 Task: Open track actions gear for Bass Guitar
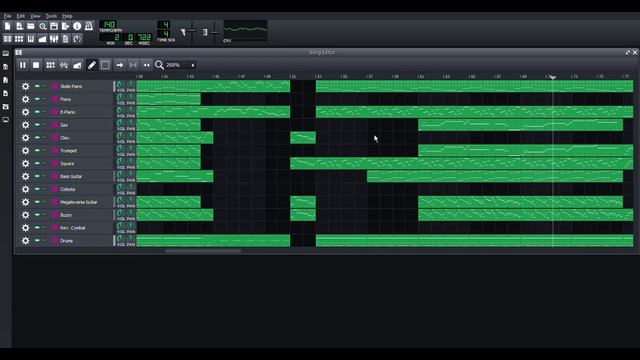(x=25, y=176)
